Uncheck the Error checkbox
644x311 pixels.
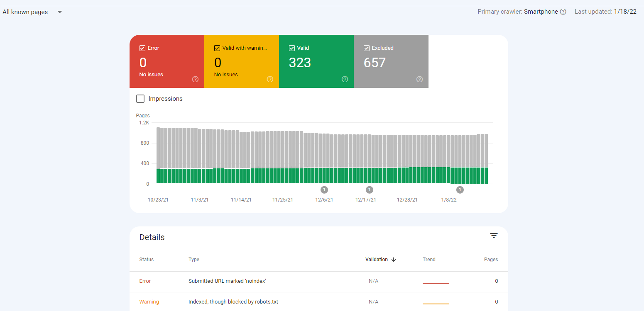pyautogui.click(x=142, y=48)
